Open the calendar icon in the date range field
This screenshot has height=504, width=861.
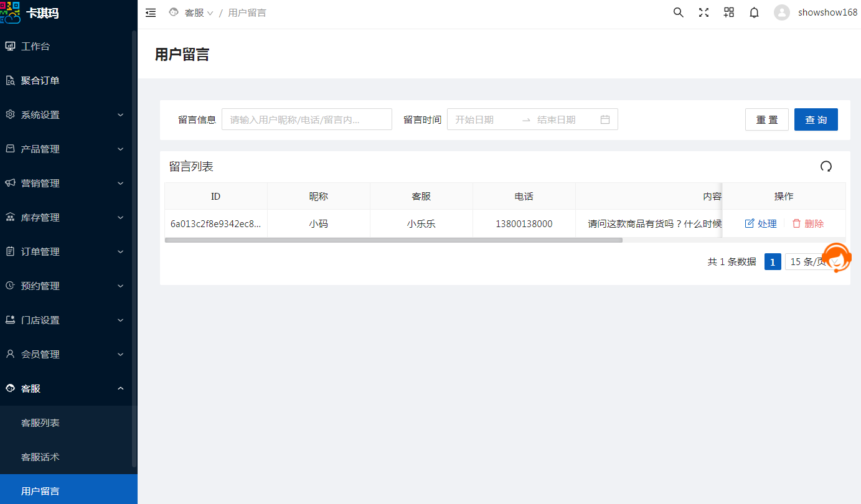pyautogui.click(x=605, y=119)
